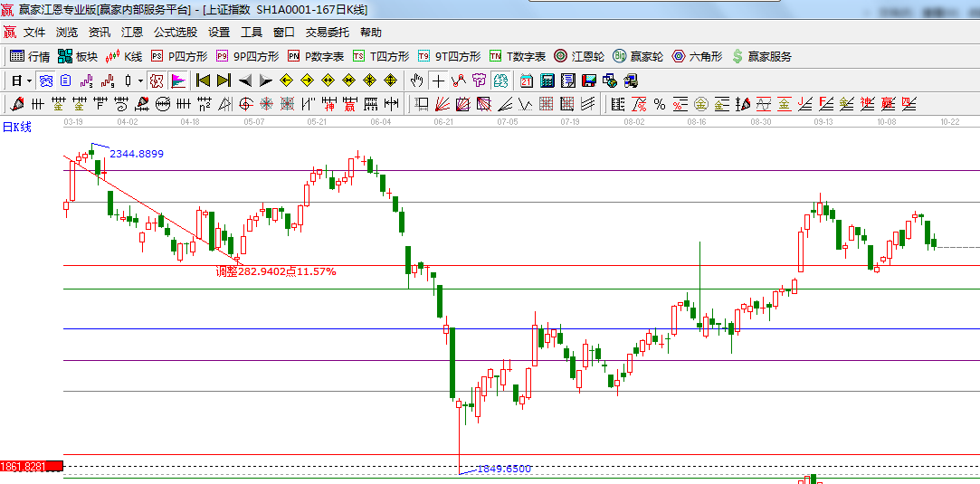Expand the candlestick style dropdown arrow
The width and height of the screenshot is (980, 484).
pyautogui.click(x=140, y=81)
